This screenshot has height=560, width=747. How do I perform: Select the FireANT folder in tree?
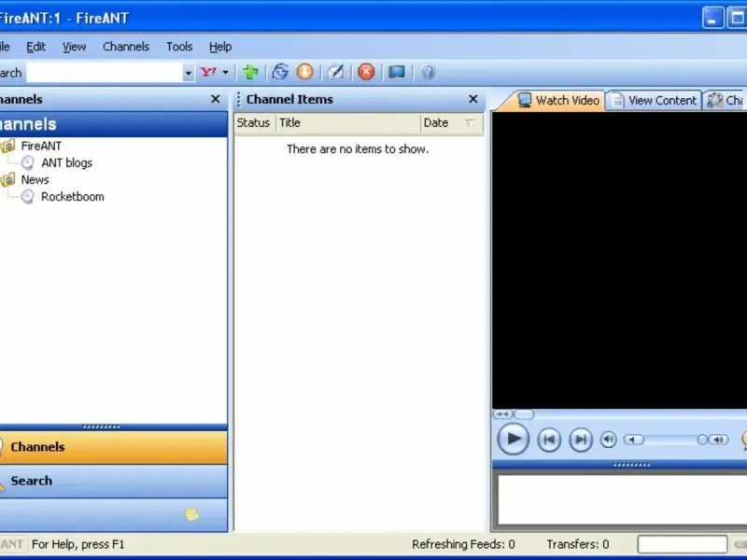point(41,146)
